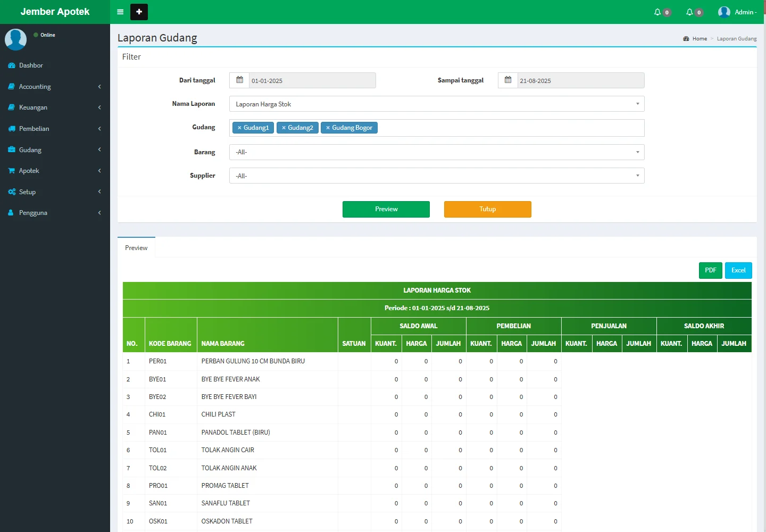
Task: Click the black plus icon button
Action: 139,12
